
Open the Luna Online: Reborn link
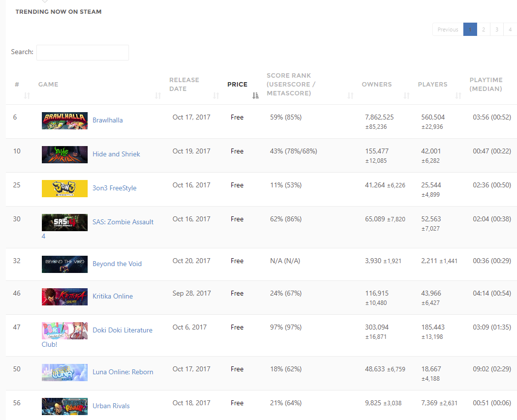pos(123,372)
